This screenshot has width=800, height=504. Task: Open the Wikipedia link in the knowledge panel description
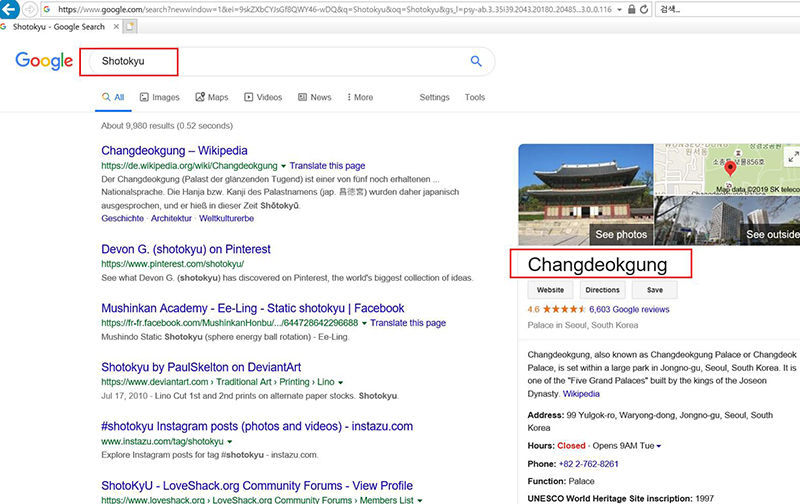tap(581, 394)
